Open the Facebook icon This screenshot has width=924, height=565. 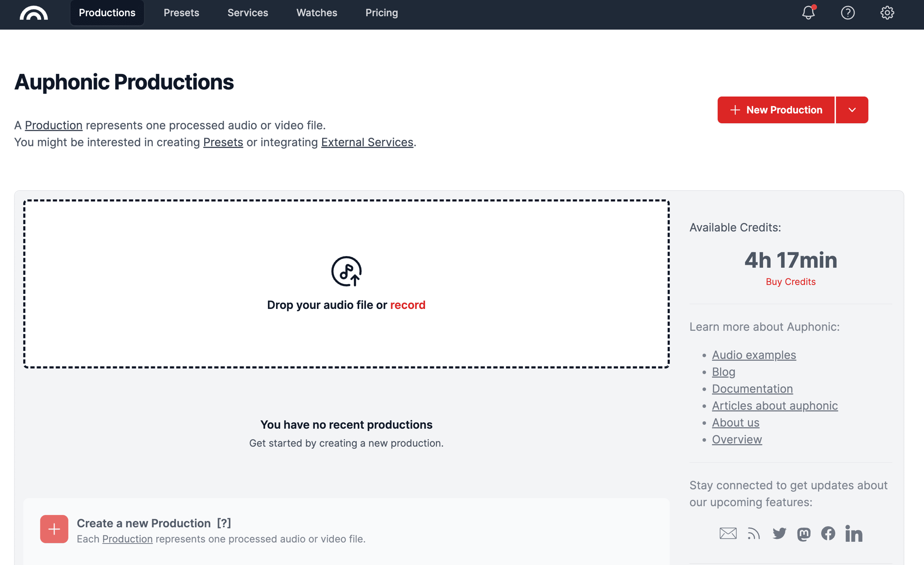(828, 533)
